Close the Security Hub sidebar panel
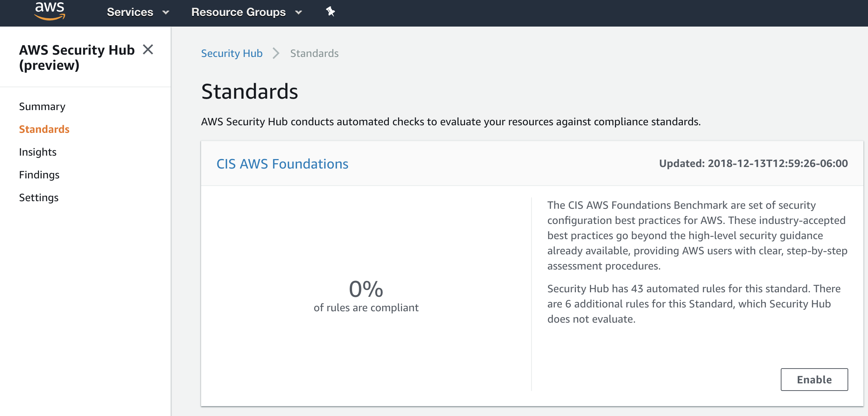The image size is (868, 416). pyautogui.click(x=148, y=49)
